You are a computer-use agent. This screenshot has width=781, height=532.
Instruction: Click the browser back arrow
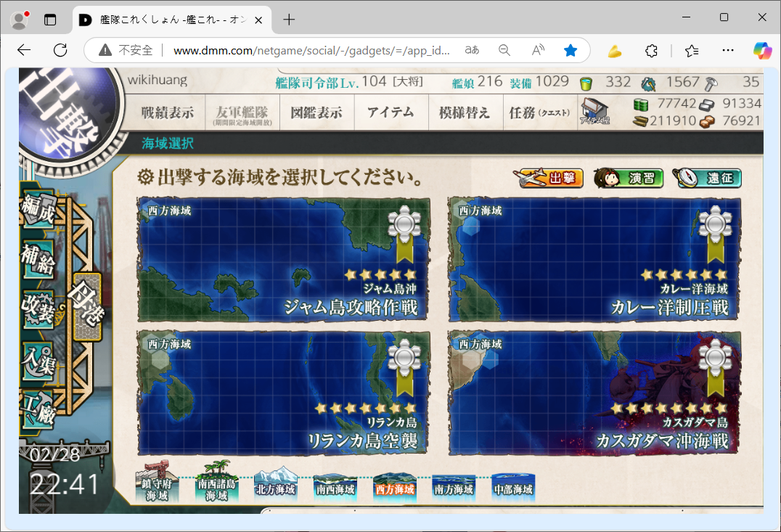(24, 50)
